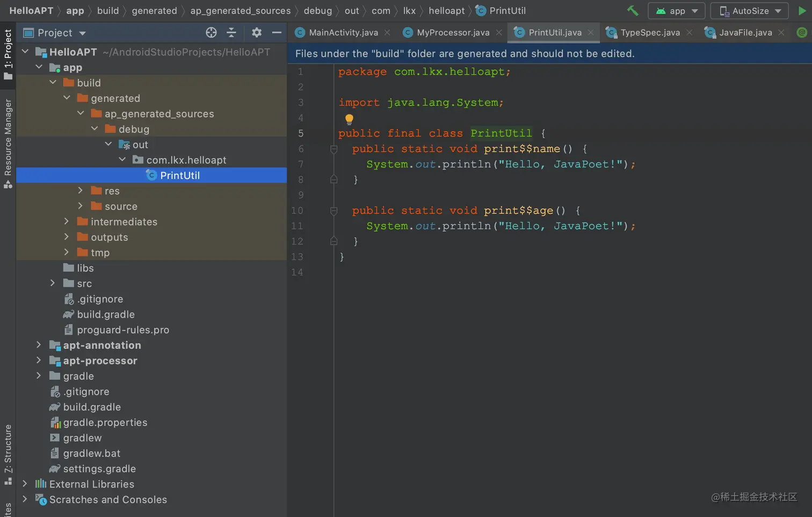Expand the src folder
The height and width of the screenshot is (517, 812).
coord(53,283)
